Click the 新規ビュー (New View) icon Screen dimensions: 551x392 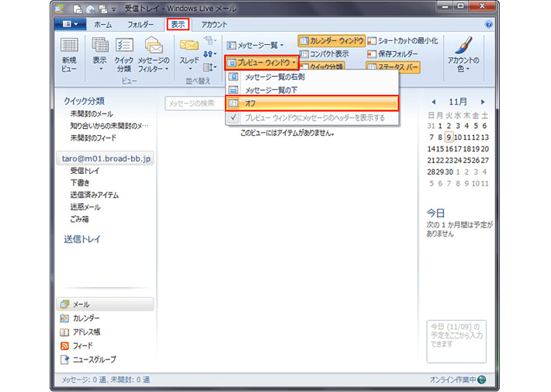69,48
